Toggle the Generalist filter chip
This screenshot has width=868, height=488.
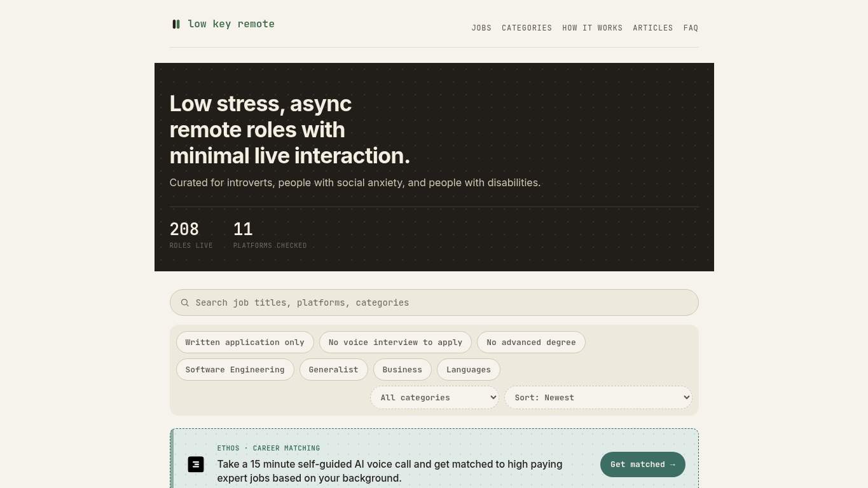[334, 370]
